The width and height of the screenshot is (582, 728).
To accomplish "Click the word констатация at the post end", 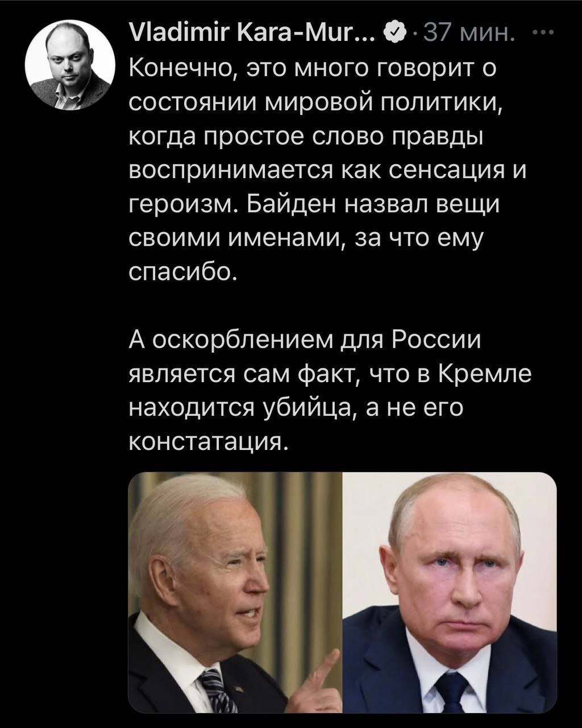I will 209,440.
